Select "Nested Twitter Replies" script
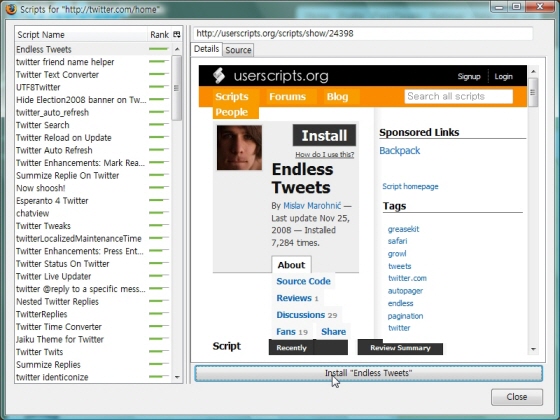 (x=93, y=301)
